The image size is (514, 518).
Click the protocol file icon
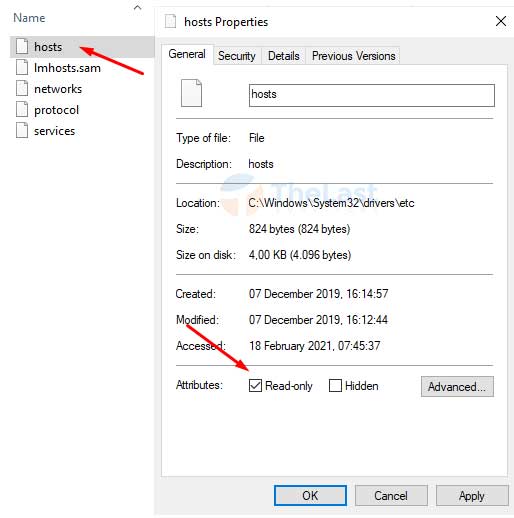(22, 109)
